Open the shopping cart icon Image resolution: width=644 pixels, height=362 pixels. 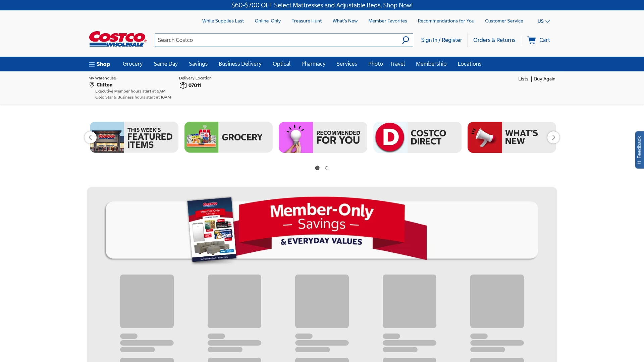531,40
